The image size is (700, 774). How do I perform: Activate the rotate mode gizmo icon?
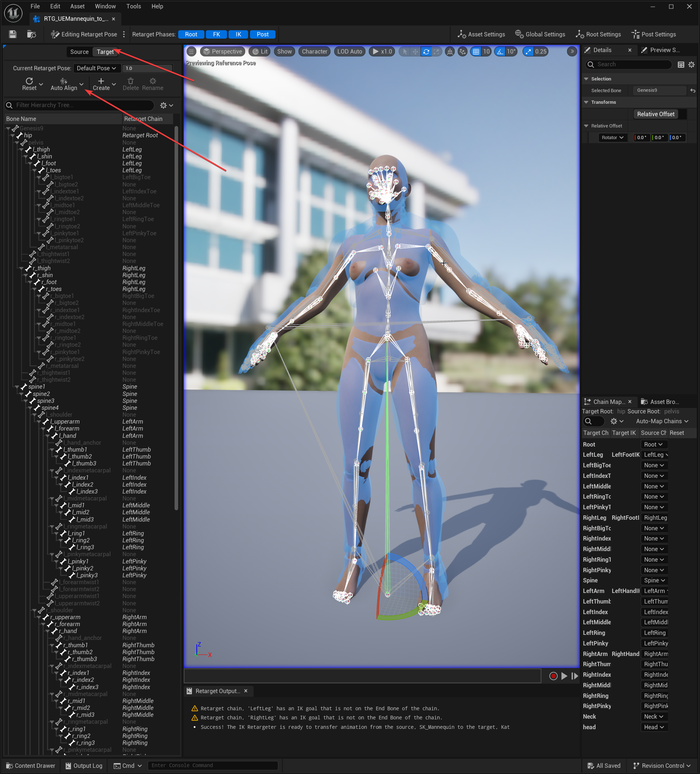pyautogui.click(x=426, y=51)
